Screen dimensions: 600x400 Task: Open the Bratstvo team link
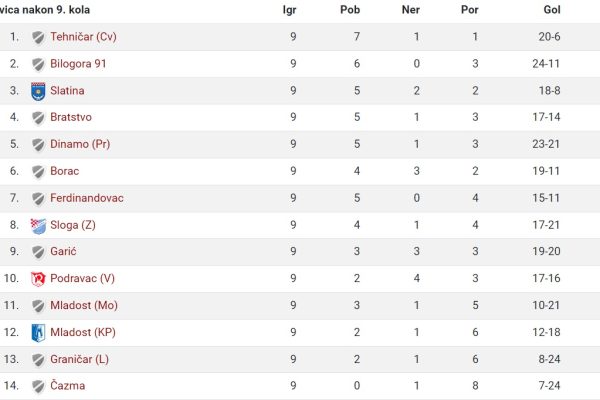click(x=71, y=117)
